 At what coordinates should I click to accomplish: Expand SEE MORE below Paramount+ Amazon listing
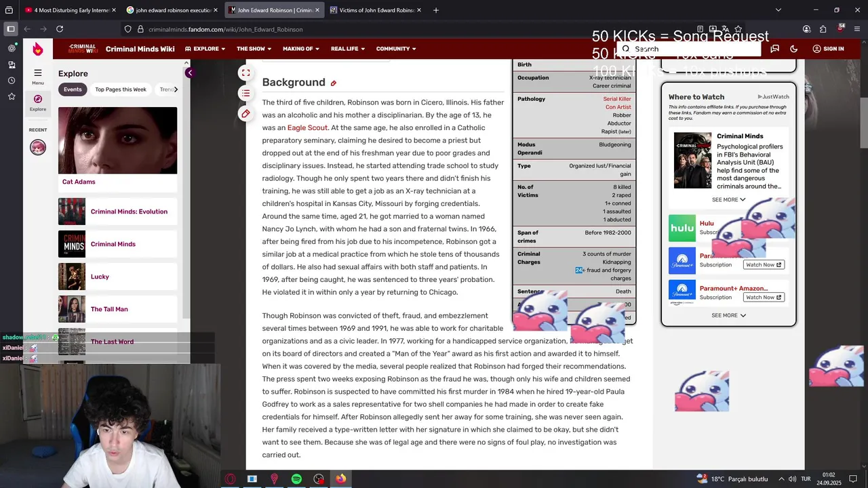(728, 315)
